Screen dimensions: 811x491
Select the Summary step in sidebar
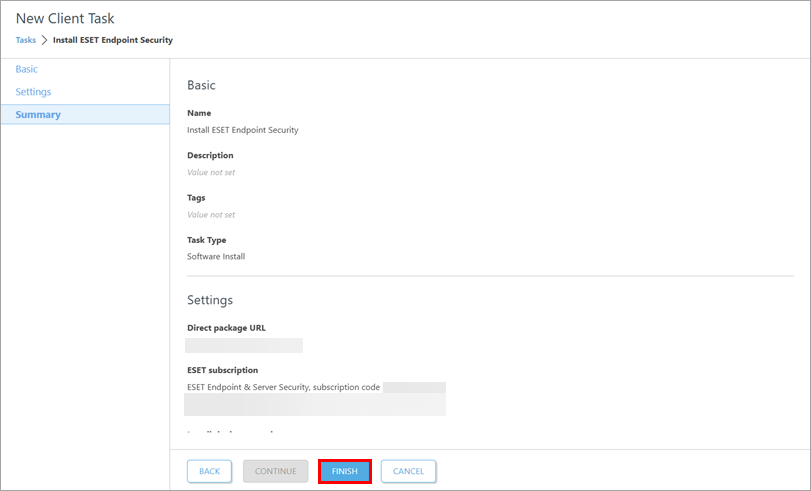(x=38, y=115)
